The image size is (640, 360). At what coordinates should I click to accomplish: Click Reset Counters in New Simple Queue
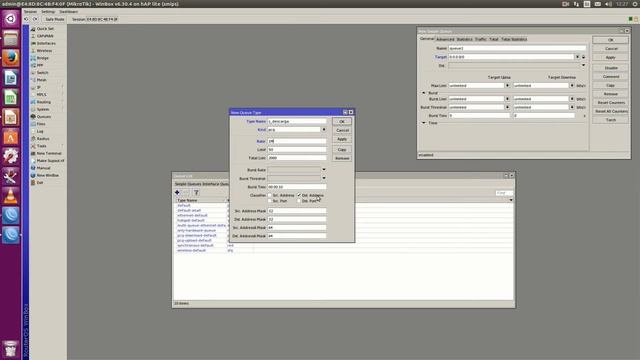coord(611,103)
